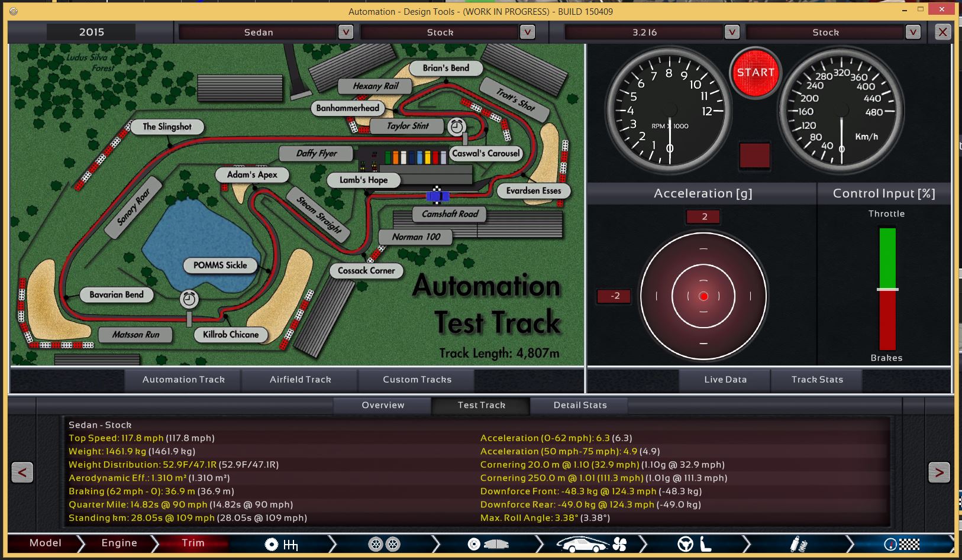Image resolution: width=962 pixels, height=560 pixels.
Task: Open the suspension spring tab icon
Action: tap(798, 544)
